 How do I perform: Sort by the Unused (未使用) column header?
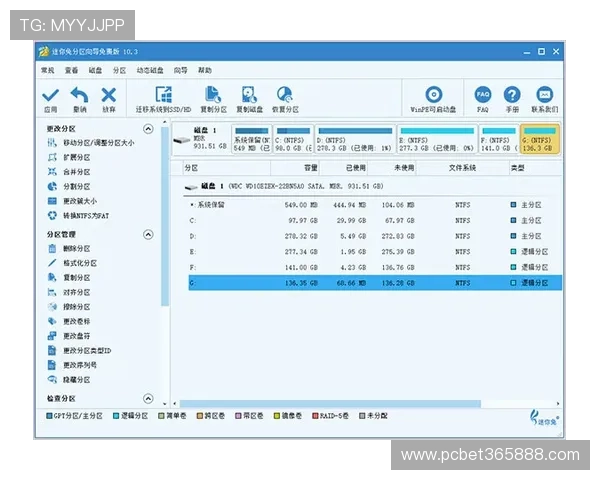click(x=392, y=168)
